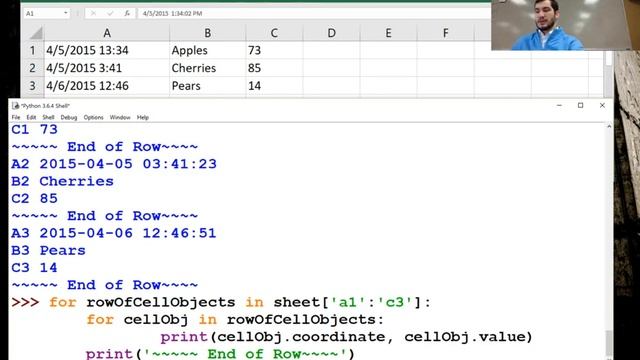Click shell output line A3 2015-04-06 12:46:51
The height and width of the screenshot is (360, 640).
click(x=114, y=233)
